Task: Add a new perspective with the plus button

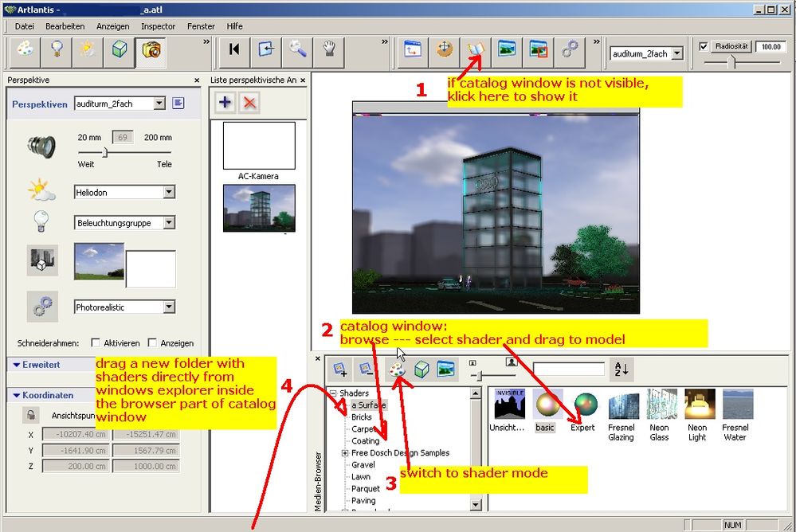Action: [x=223, y=102]
